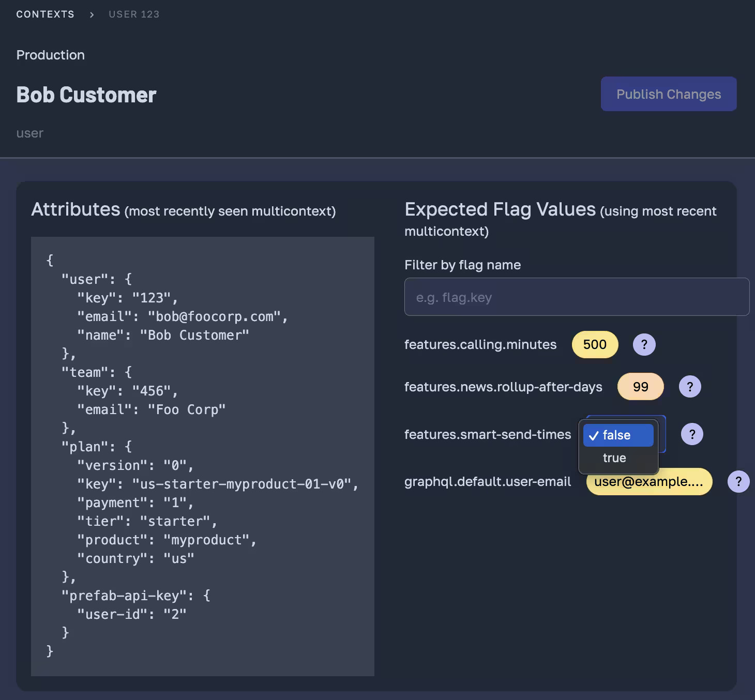Click the "product": "myproduct" line
The width and height of the screenshot is (755, 700).
167,540
